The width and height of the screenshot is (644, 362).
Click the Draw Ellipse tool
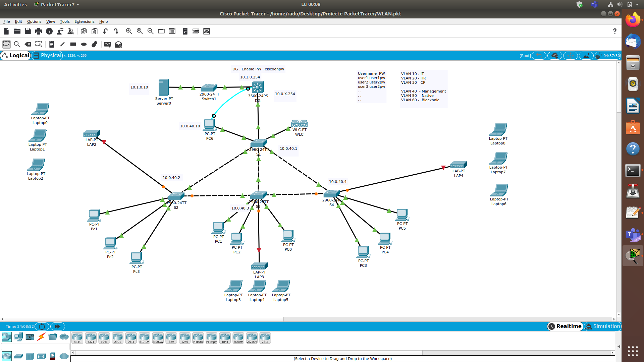pyautogui.click(x=84, y=44)
